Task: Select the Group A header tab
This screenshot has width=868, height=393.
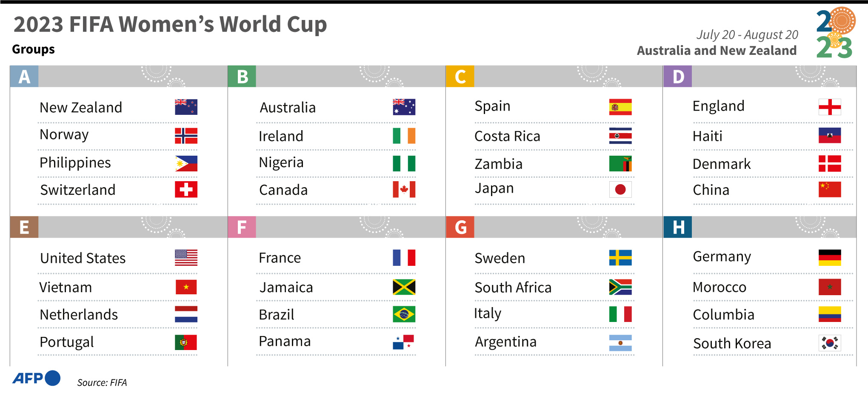Action: click(x=24, y=77)
